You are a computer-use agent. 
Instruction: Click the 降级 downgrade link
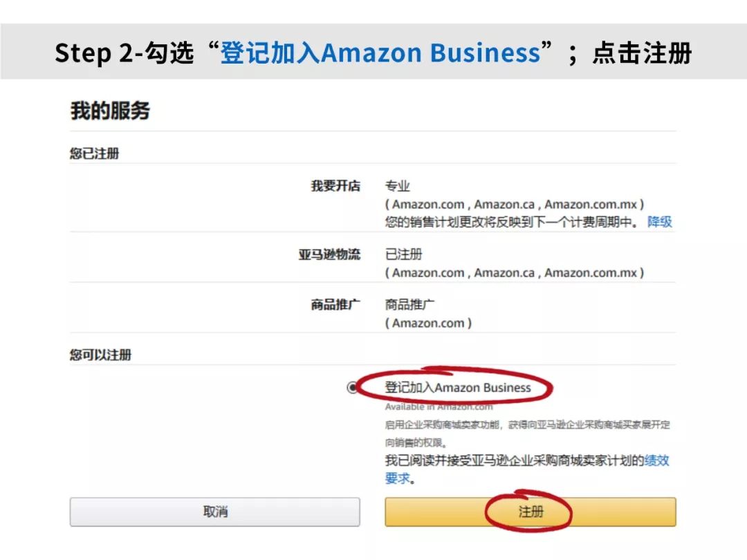pyautogui.click(x=659, y=222)
